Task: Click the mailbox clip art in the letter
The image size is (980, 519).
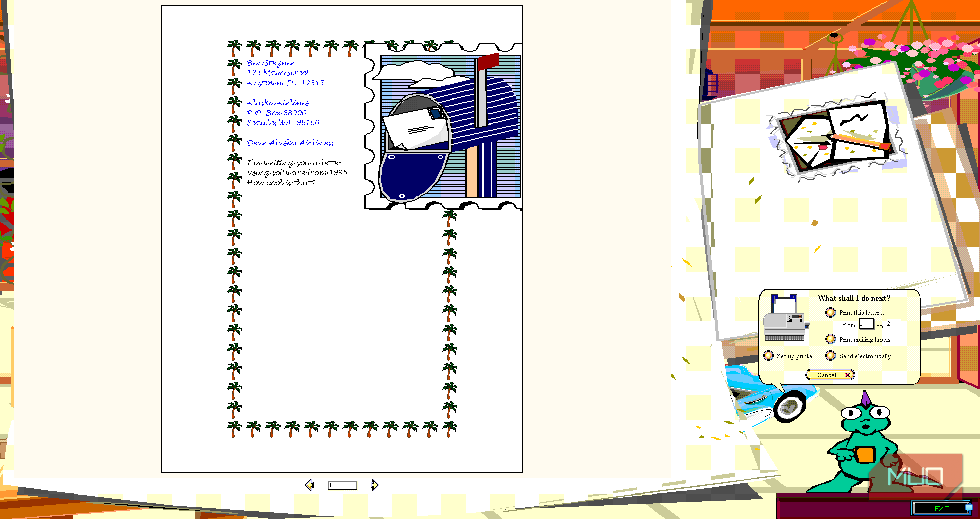Action: click(x=444, y=127)
